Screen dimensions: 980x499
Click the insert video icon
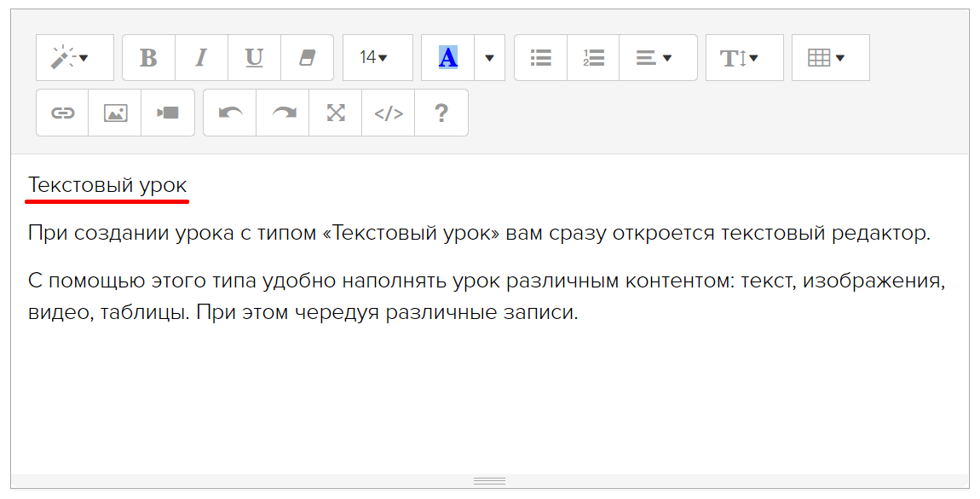pos(168,113)
